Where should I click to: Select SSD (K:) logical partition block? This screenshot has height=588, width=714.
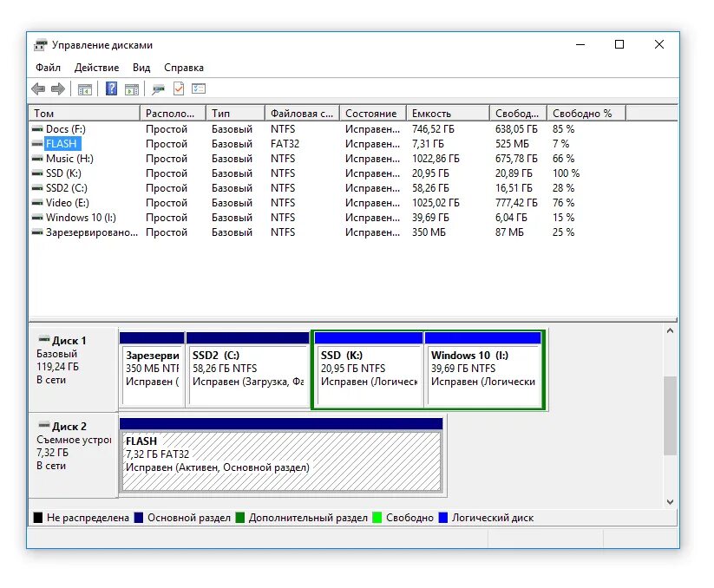(x=369, y=369)
